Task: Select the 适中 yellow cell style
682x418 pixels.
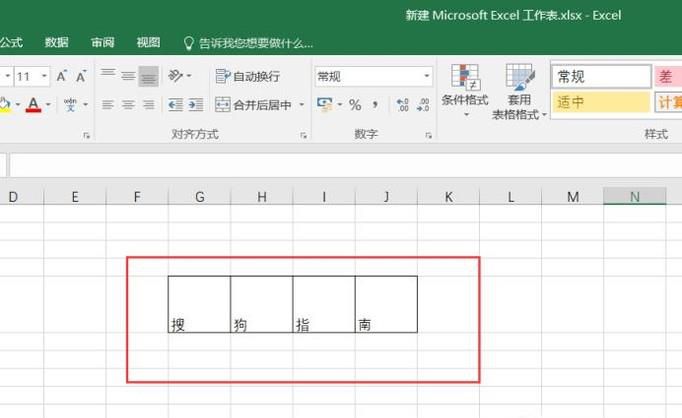Action: [x=601, y=102]
